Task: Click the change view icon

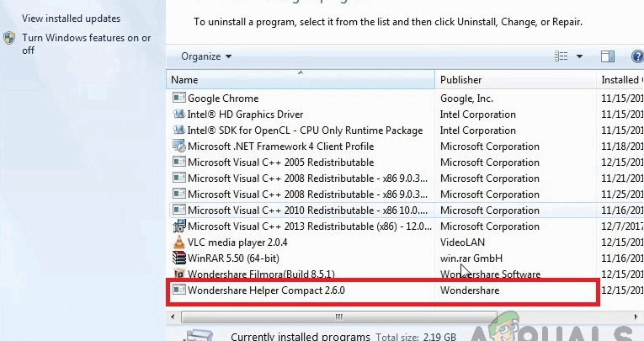Action: [562, 56]
